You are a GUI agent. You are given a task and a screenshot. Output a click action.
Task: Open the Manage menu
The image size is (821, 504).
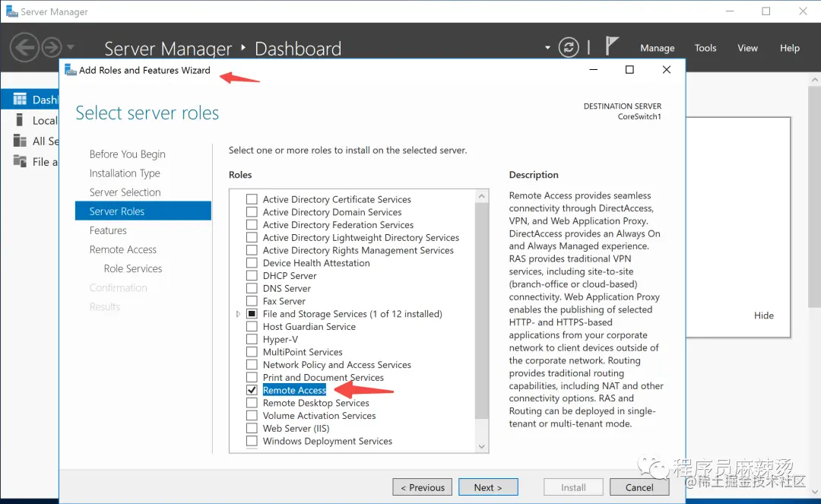(657, 48)
